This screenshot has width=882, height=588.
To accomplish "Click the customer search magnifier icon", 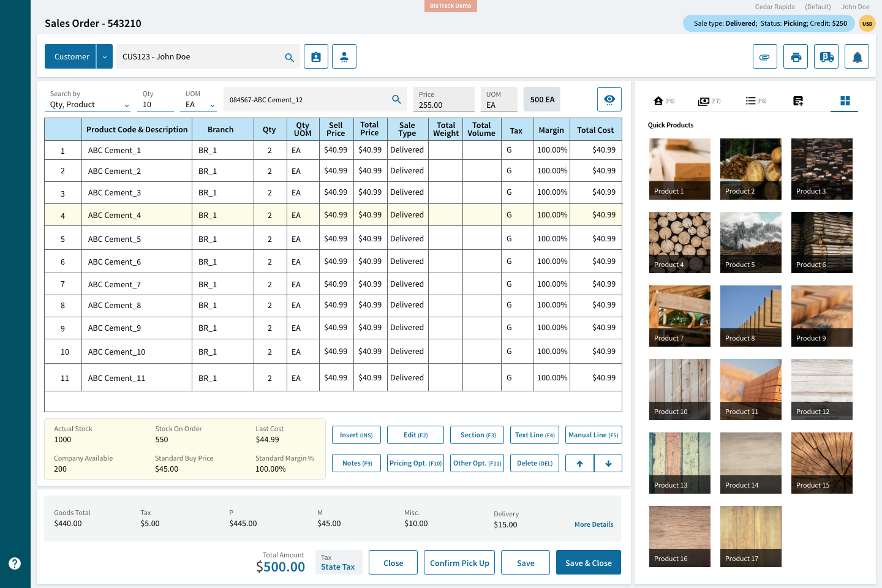I will (x=289, y=57).
